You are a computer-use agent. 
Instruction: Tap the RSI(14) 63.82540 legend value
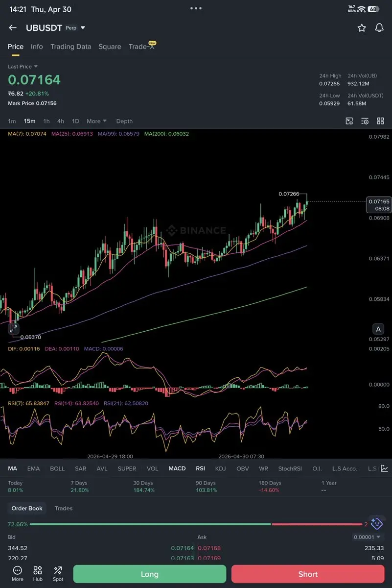click(76, 403)
